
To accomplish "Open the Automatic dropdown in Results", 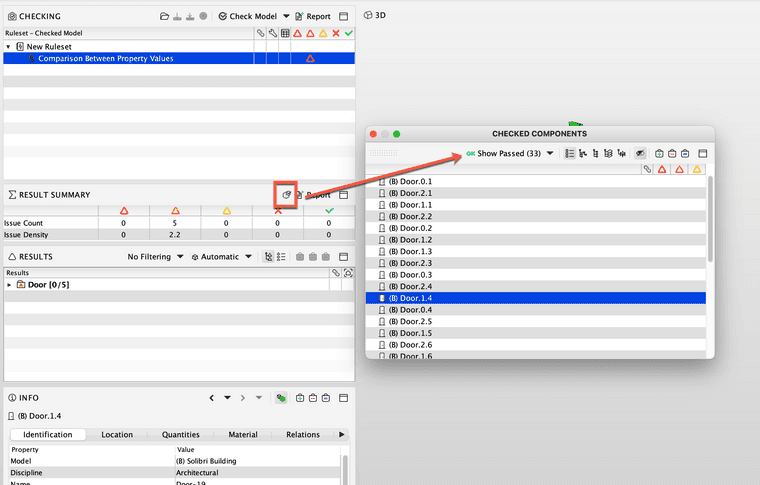I will [x=221, y=257].
